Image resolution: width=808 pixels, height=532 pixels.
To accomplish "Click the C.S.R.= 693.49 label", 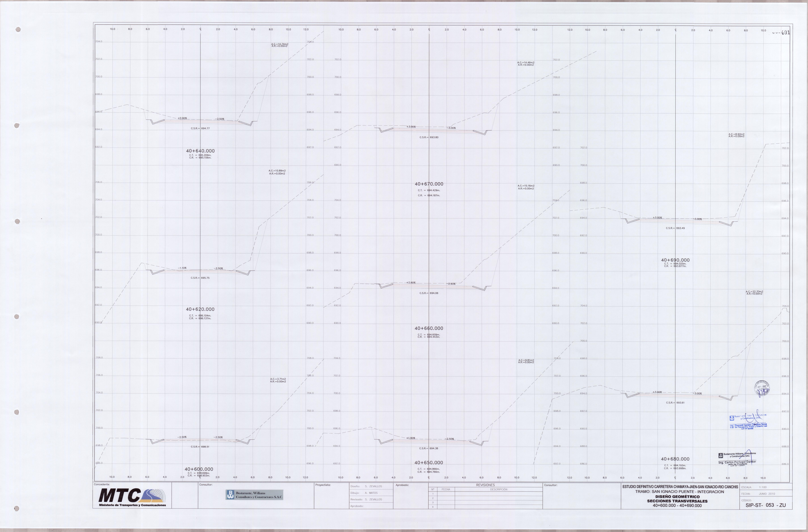I will tap(675, 228).
